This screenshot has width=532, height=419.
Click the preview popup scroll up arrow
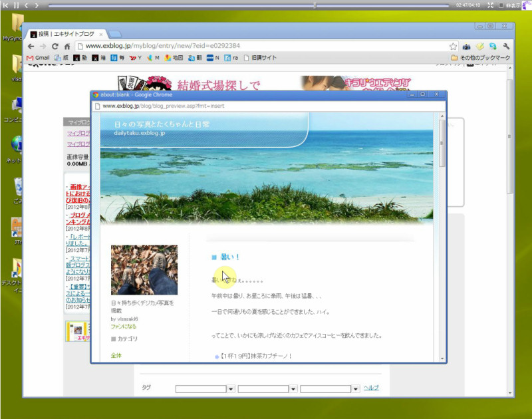coord(442,116)
